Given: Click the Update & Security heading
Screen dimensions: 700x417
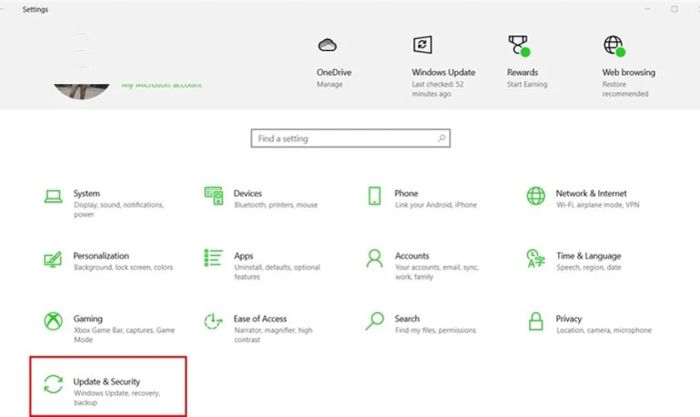Looking at the screenshot, I should 107,382.
